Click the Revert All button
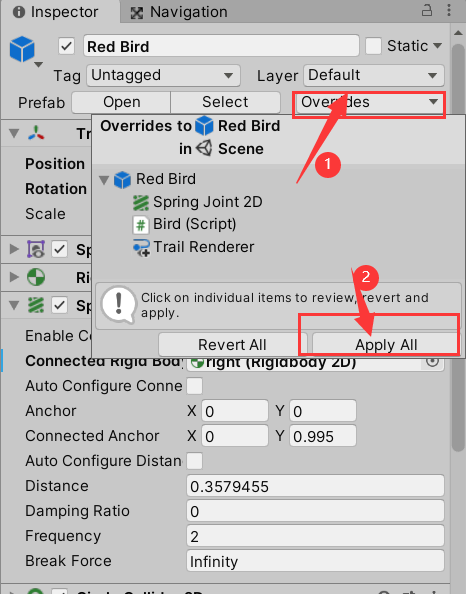This screenshot has width=466, height=594. [232, 345]
